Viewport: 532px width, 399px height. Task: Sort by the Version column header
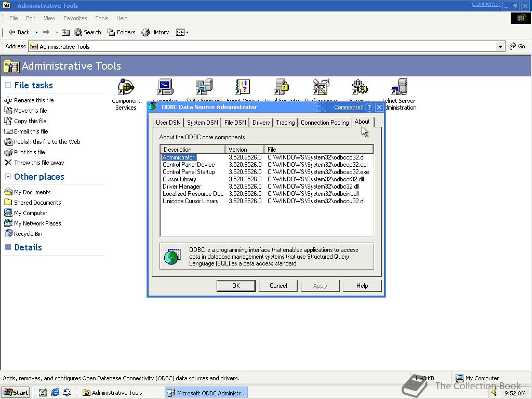pyautogui.click(x=245, y=149)
